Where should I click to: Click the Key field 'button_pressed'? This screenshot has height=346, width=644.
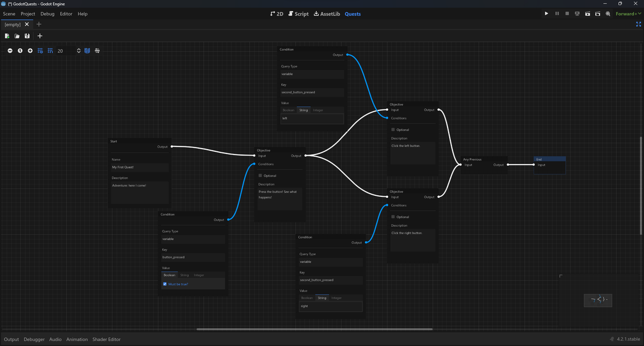[x=193, y=257]
